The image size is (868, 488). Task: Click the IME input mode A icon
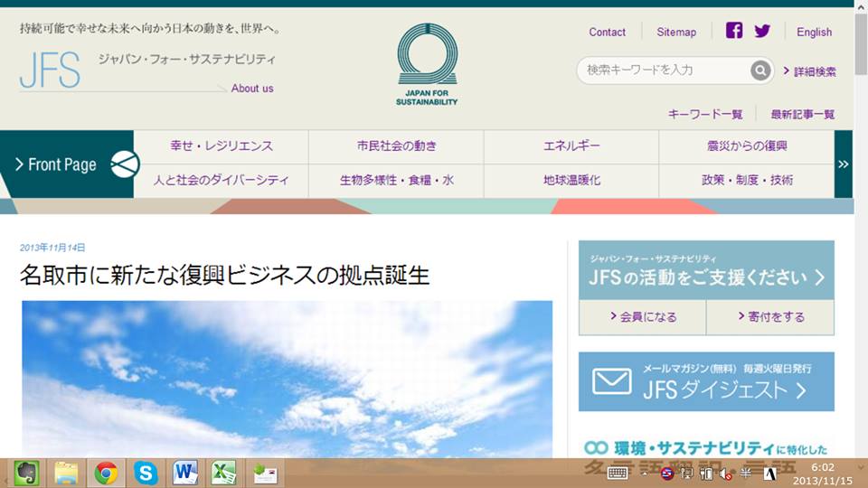pyautogui.click(x=770, y=474)
